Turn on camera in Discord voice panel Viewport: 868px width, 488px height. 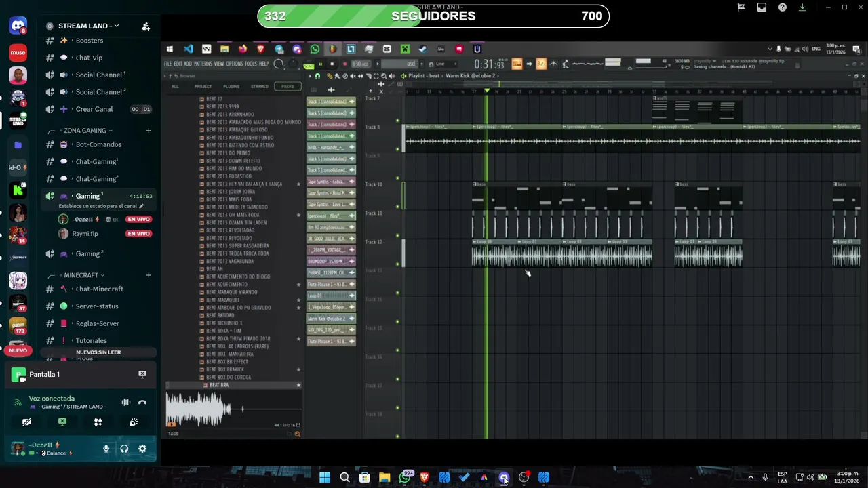point(26,422)
